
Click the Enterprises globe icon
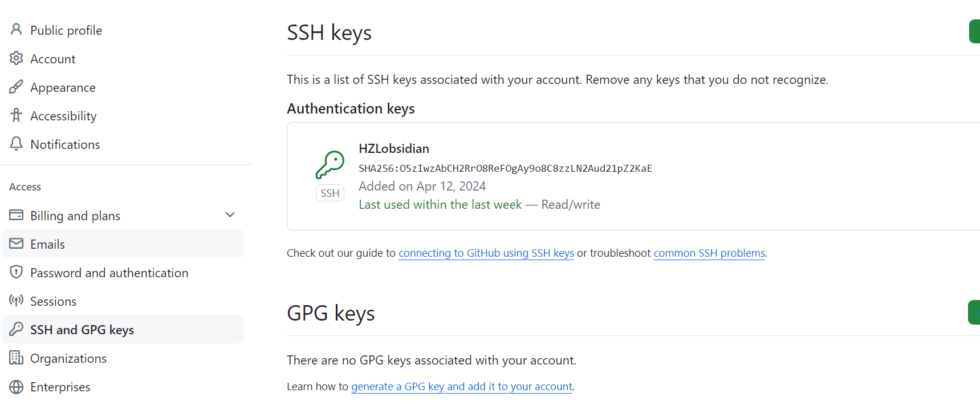click(x=17, y=387)
